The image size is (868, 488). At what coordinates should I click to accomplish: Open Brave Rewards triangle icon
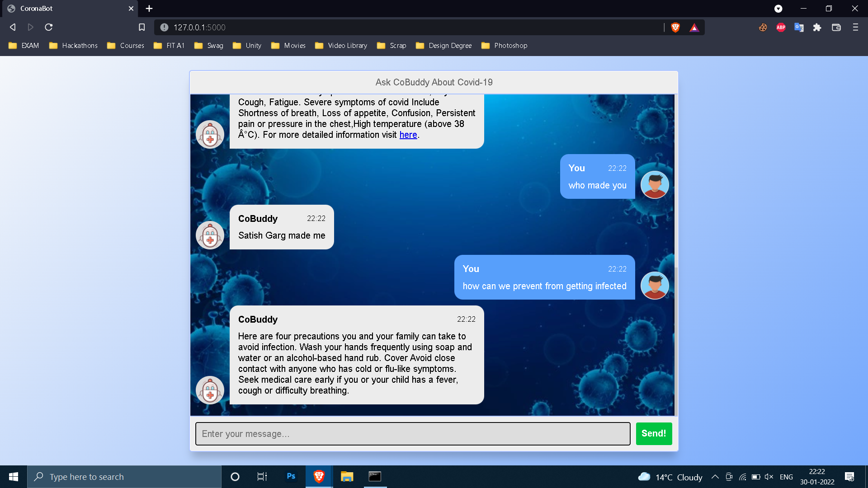pos(694,28)
